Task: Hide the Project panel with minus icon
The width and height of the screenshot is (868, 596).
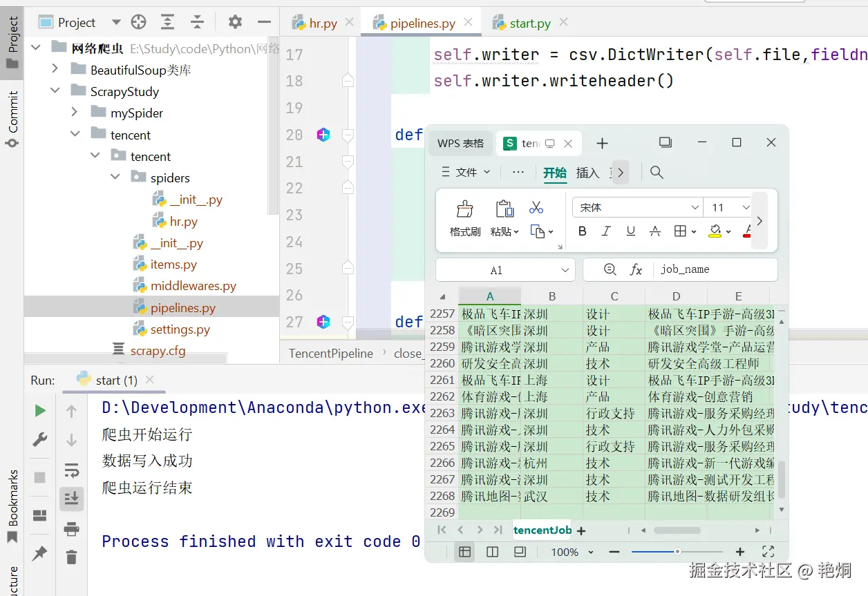Action: pyautogui.click(x=263, y=22)
